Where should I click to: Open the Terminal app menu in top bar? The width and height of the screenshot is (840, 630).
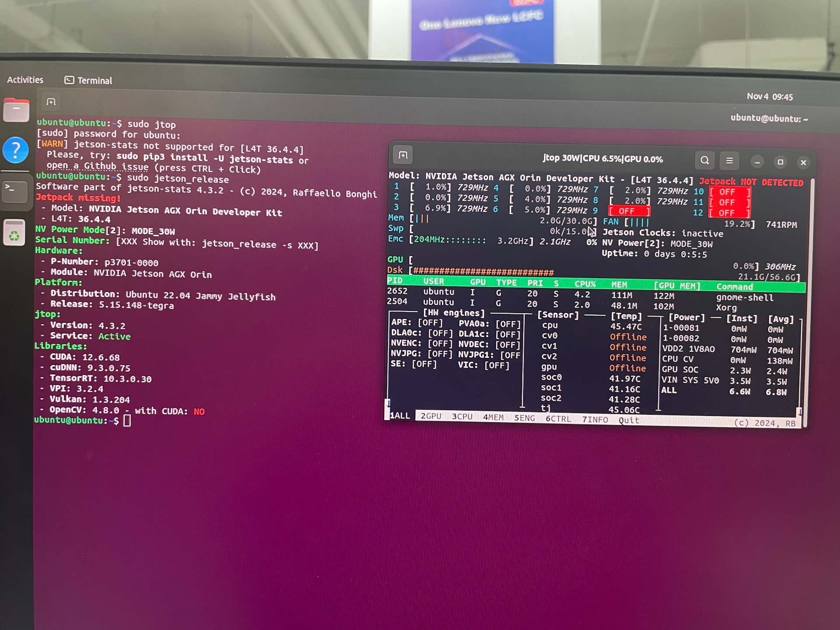pyautogui.click(x=89, y=80)
